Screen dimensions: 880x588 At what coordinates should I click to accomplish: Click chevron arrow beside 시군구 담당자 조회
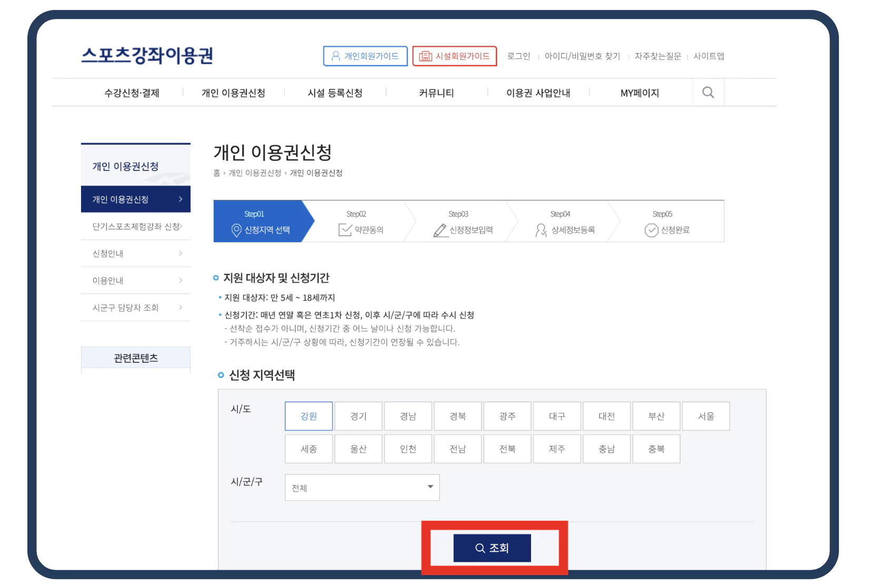coord(181,308)
